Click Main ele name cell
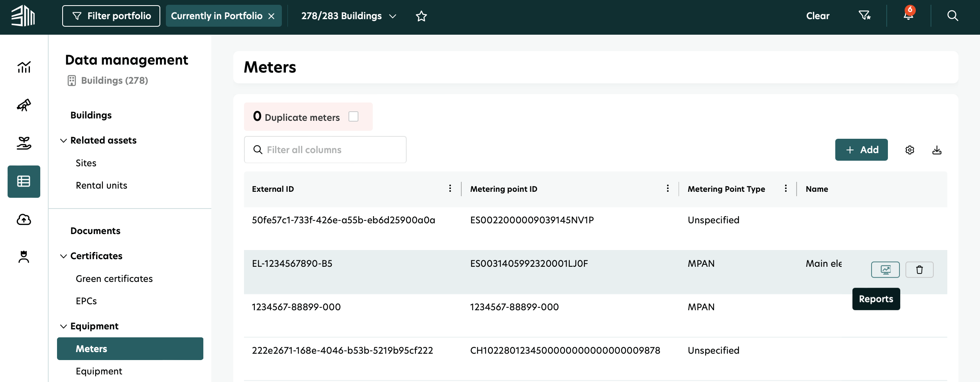This screenshot has height=382, width=980. tap(824, 264)
